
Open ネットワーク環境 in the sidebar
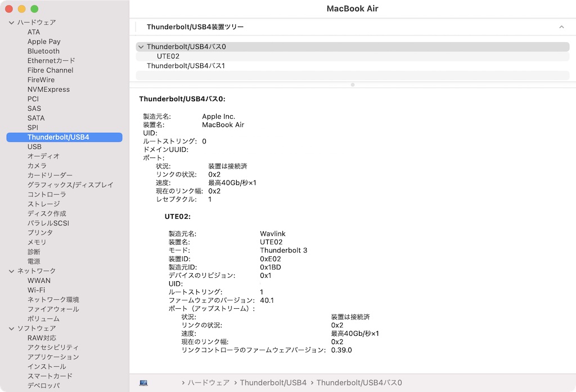[x=53, y=299]
